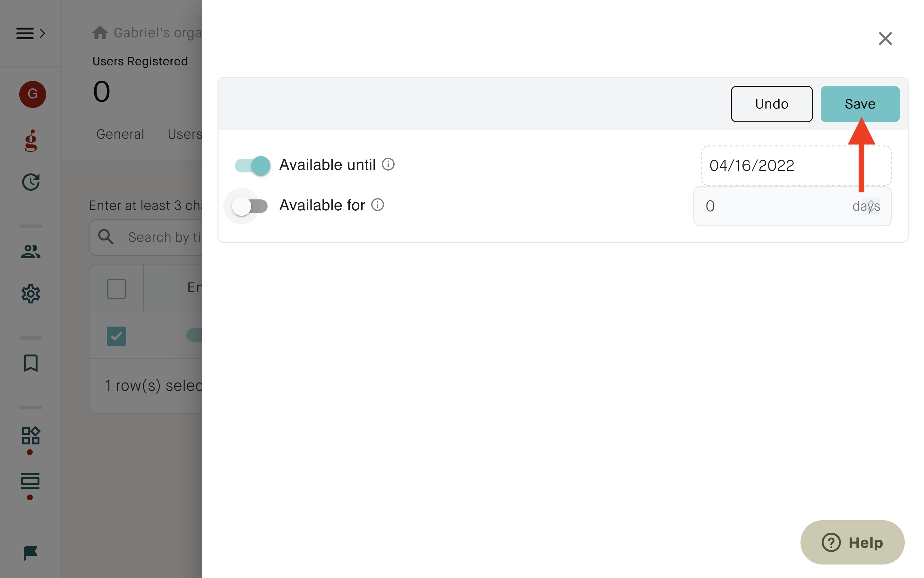Open the users group icon
Image resolution: width=924 pixels, height=578 pixels.
pos(30,251)
